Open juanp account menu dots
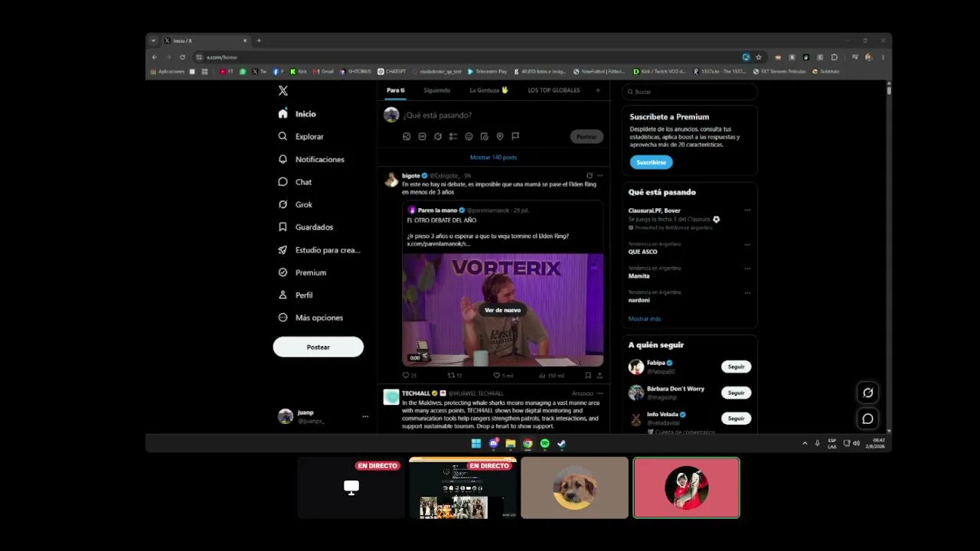This screenshot has height=551, width=980. [x=365, y=416]
